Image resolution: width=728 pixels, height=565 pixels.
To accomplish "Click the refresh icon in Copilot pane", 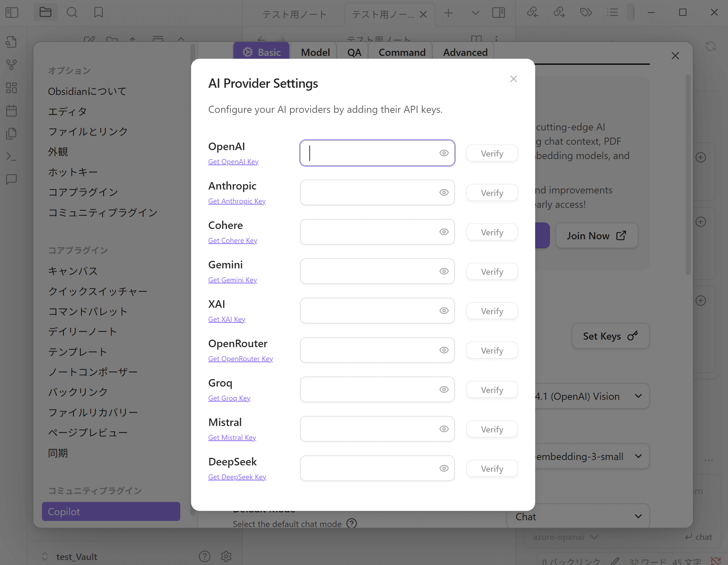I will 711,46.
